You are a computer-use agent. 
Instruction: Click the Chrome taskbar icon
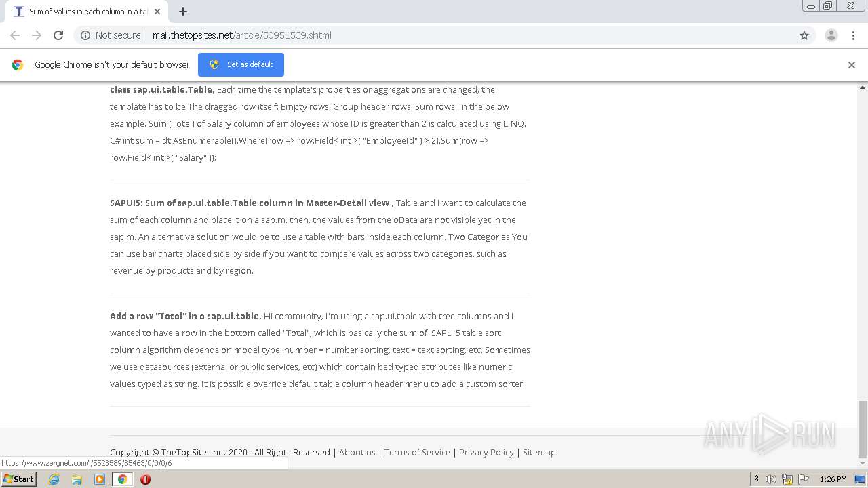[122, 479]
